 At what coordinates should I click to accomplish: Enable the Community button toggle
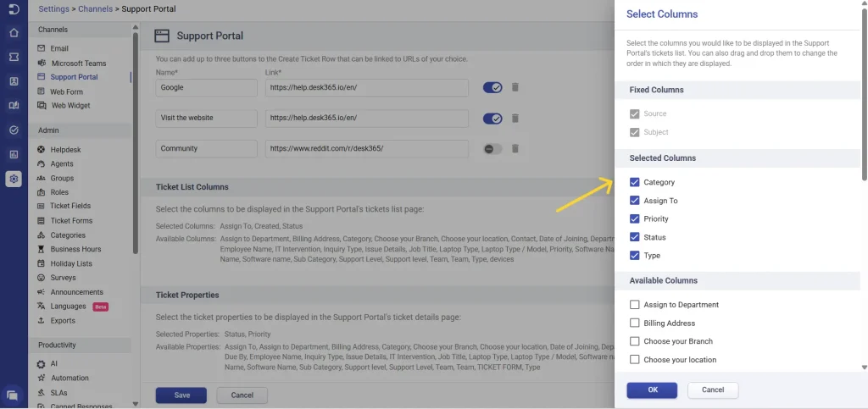click(492, 149)
